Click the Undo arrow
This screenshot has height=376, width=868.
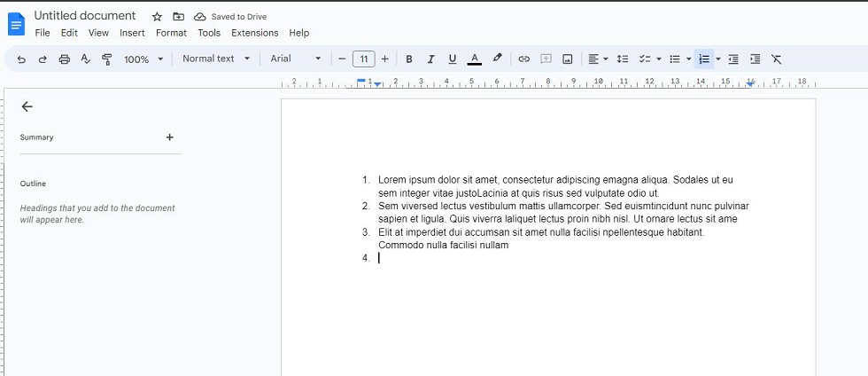click(x=21, y=59)
